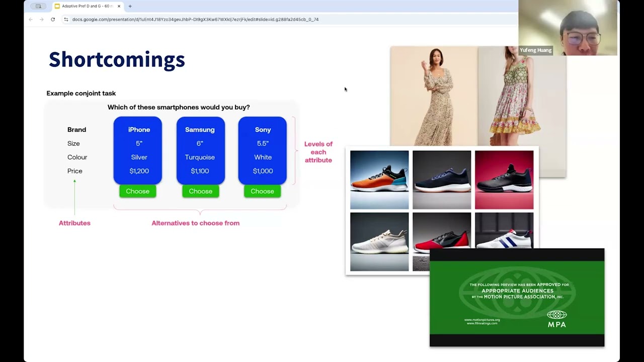This screenshot has height=362, width=644.
Task: Click Choose under Samsung
Action: pyautogui.click(x=200, y=191)
